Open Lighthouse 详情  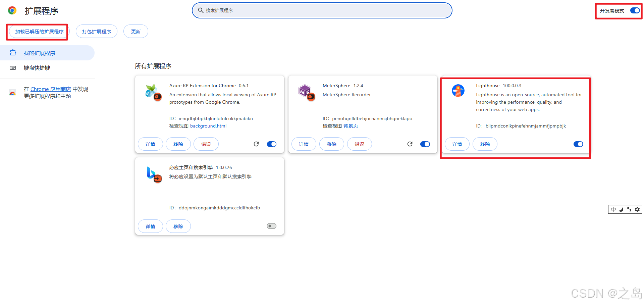coord(457,144)
